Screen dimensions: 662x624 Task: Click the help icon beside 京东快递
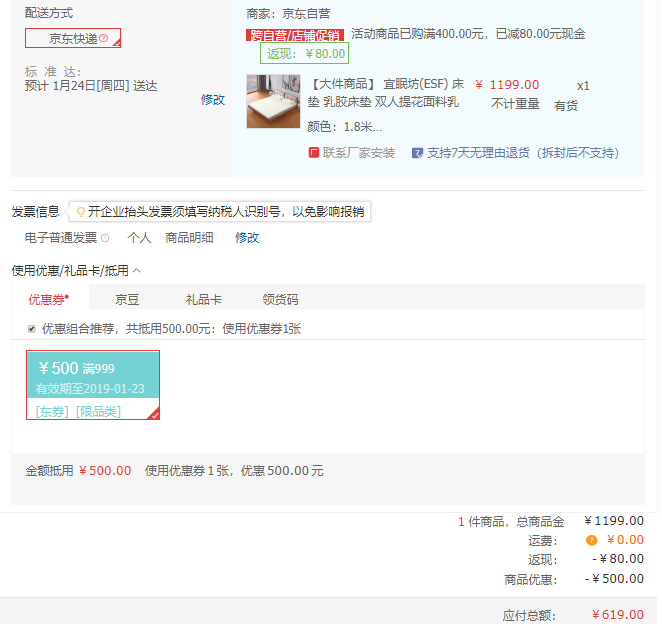click(103, 38)
